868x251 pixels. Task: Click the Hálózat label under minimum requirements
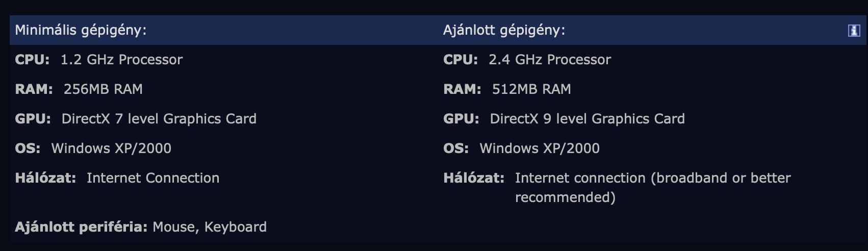45,178
